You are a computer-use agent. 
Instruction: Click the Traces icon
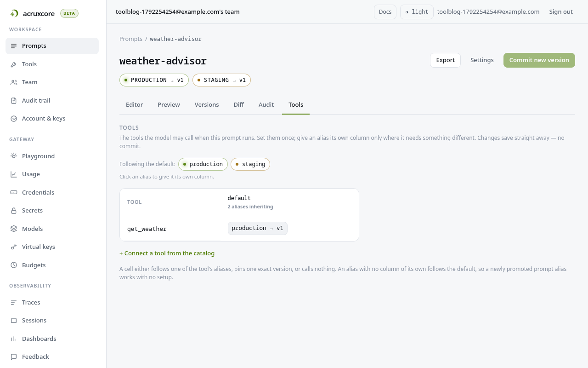[14, 303]
